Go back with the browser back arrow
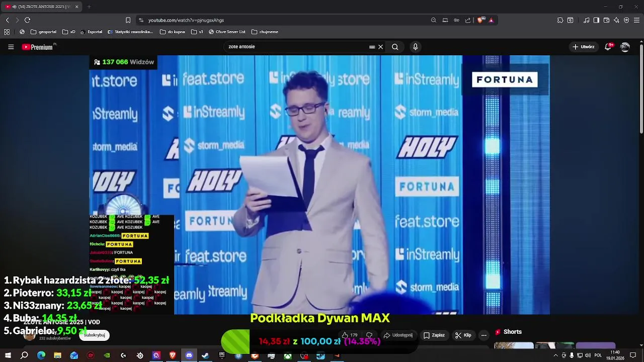Image resolution: width=644 pixels, height=362 pixels. (x=7, y=20)
